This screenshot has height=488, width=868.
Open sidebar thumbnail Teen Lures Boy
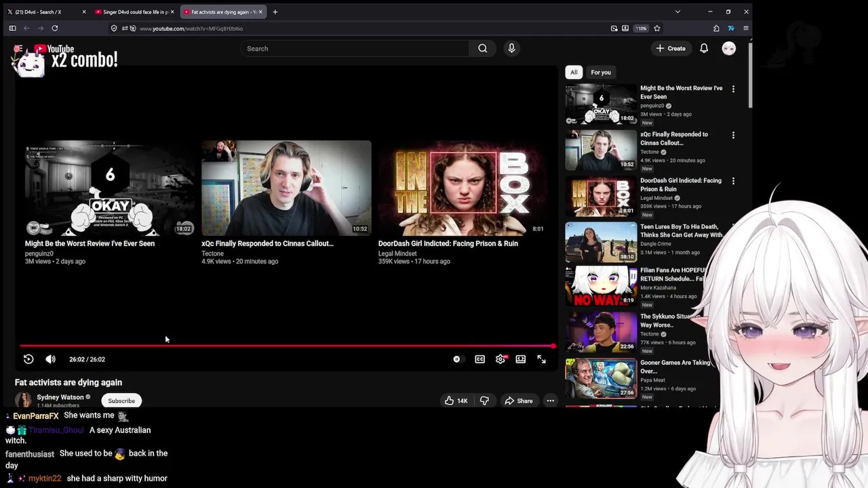pos(601,243)
